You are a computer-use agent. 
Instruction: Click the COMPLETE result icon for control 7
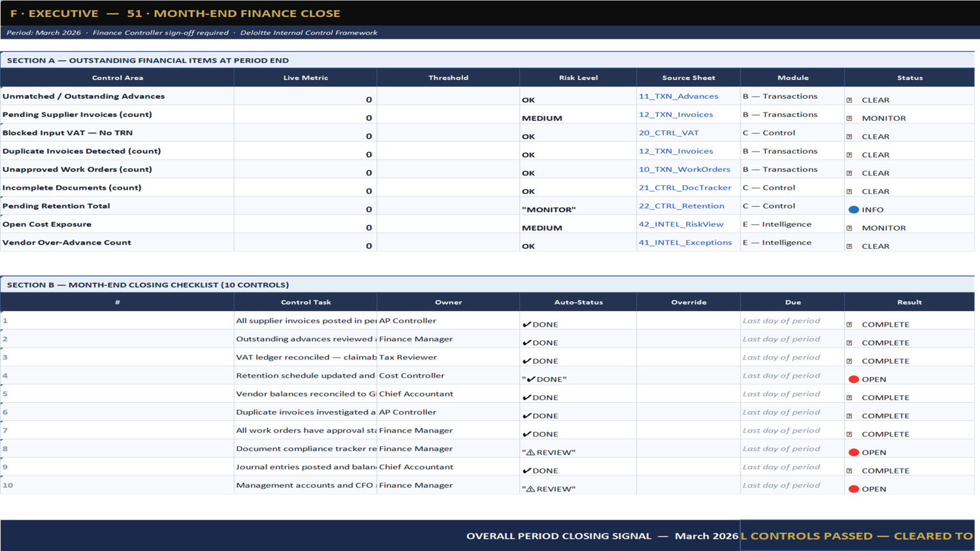click(849, 435)
